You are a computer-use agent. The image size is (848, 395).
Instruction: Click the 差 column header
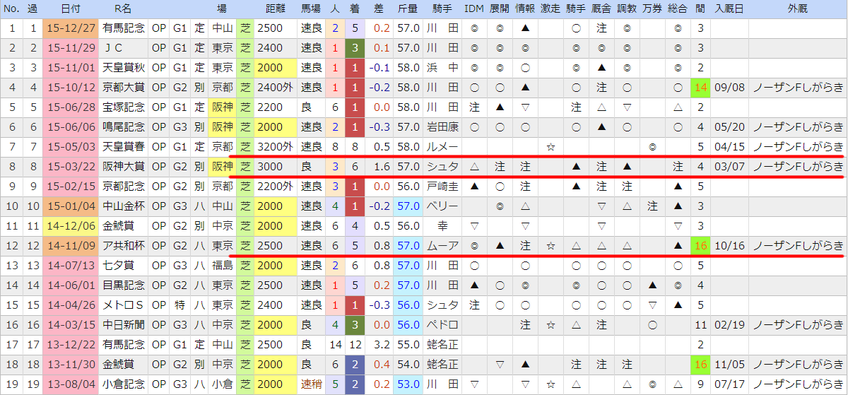[378, 9]
